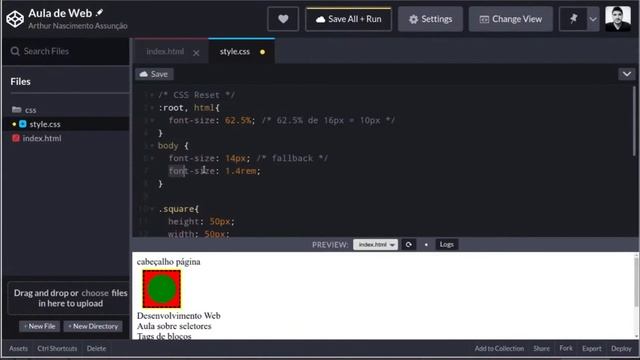
Task: Click the index.html file type icon
Action: [x=16, y=138]
